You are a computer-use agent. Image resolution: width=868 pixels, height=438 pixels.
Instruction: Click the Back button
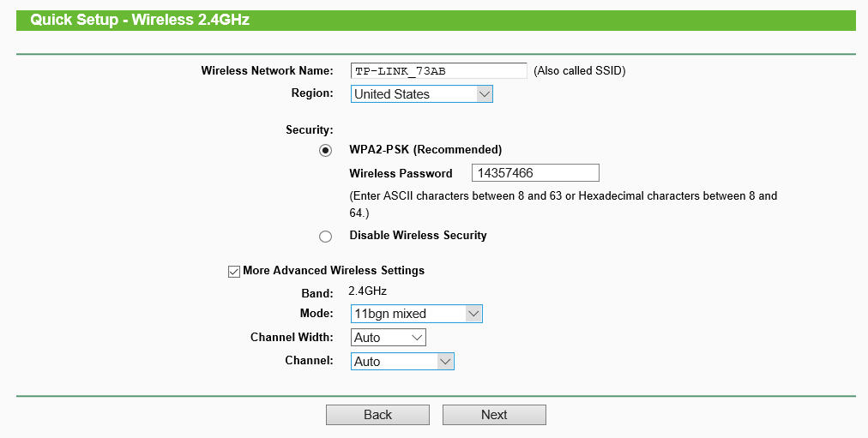click(x=377, y=415)
